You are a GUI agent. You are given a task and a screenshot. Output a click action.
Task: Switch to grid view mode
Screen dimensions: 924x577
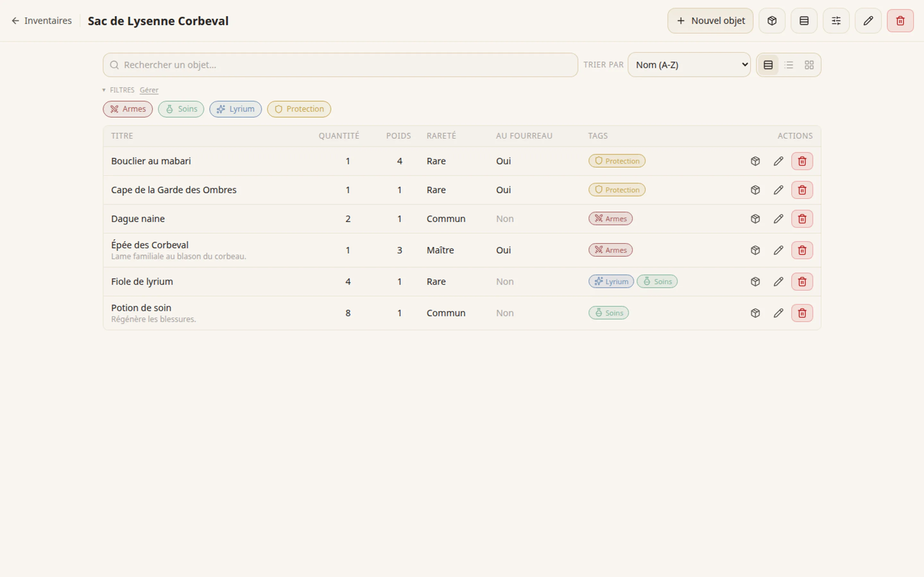[x=809, y=65]
